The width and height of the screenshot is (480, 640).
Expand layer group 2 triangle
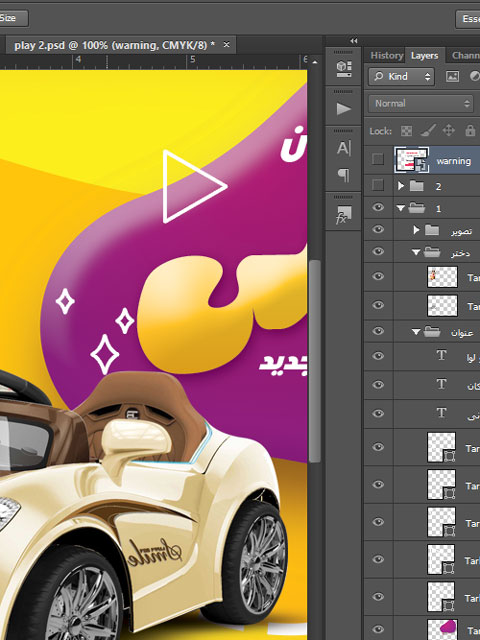[x=401, y=186]
